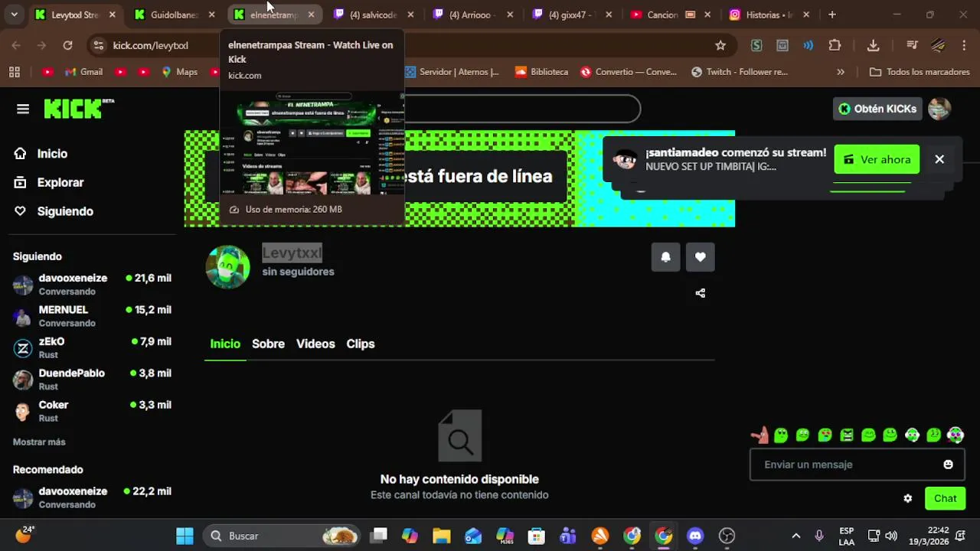The height and width of the screenshot is (551, 980).
Task: Dismiss the santiamadeo stream notification
Action: point(939,159)
